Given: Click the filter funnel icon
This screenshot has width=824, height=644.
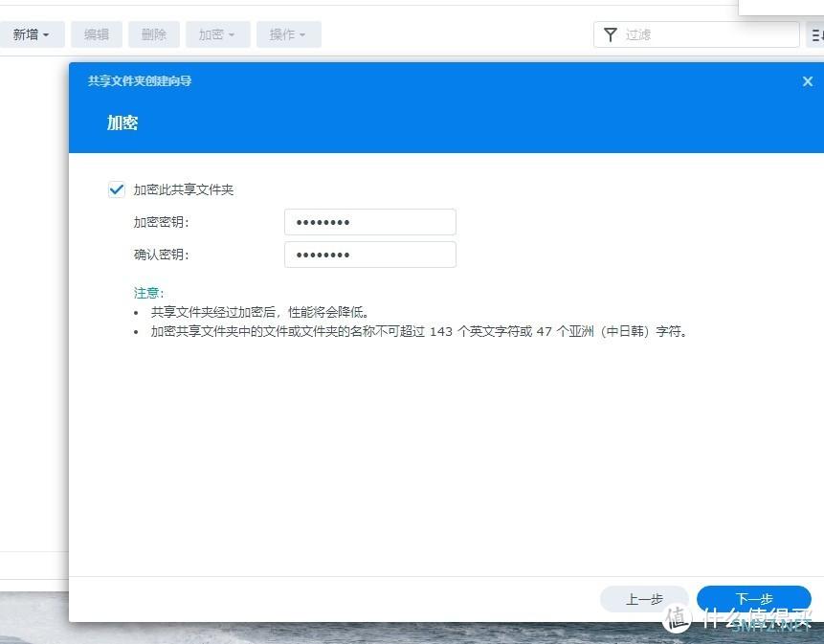Looking at the screenshot, I should (x=611, y=34).
